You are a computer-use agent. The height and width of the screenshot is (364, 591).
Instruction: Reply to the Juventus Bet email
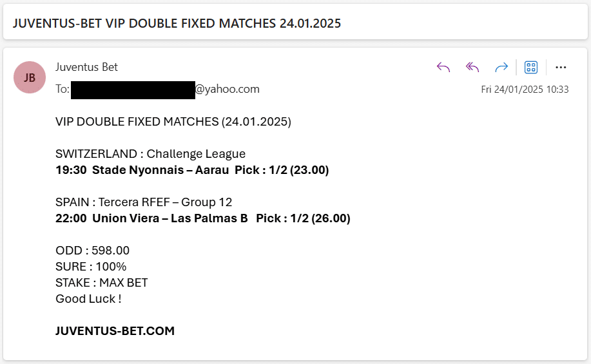click(x=443, y=68)
